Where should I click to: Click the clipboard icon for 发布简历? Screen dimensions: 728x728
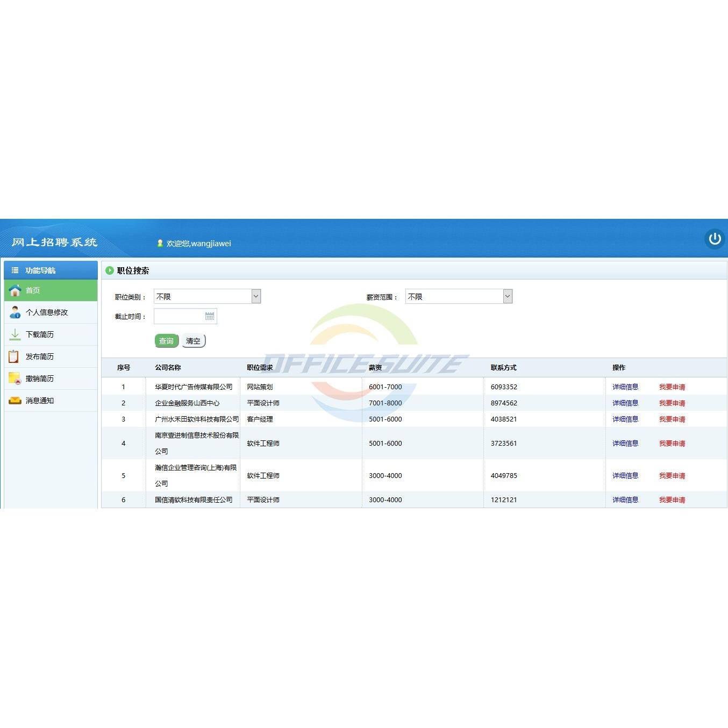(14, 356)
